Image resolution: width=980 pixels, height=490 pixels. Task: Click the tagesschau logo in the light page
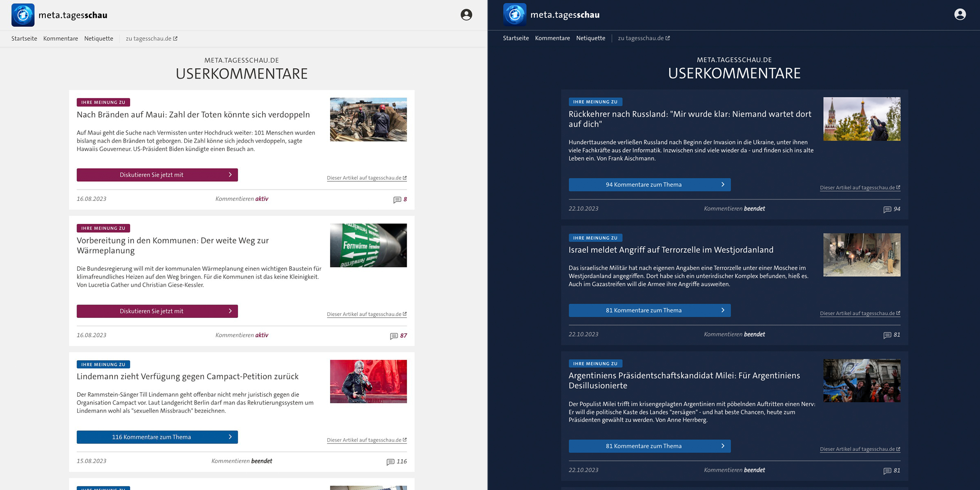click(23, 15)
